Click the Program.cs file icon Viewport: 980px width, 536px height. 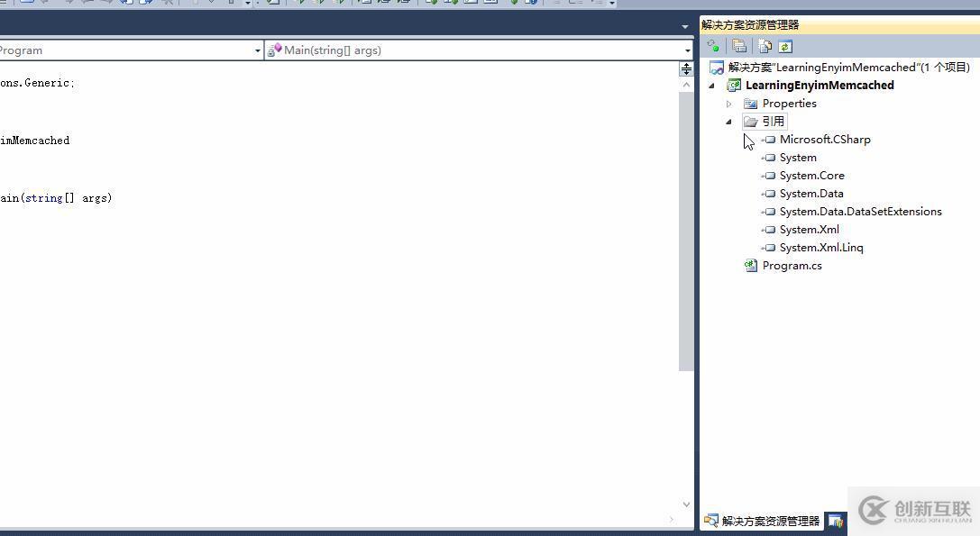click(x=750, y=265)
